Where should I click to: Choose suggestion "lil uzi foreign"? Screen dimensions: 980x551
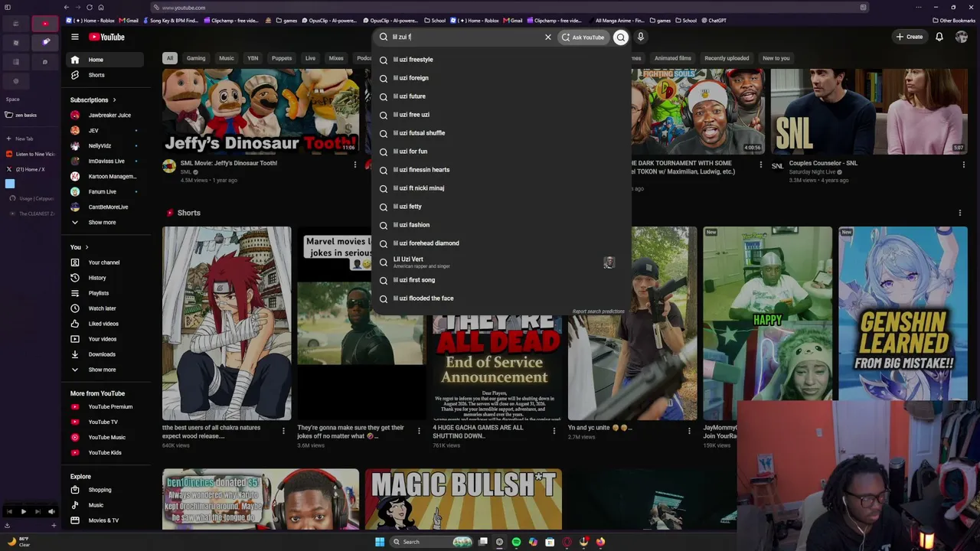[x=501, y=78]
